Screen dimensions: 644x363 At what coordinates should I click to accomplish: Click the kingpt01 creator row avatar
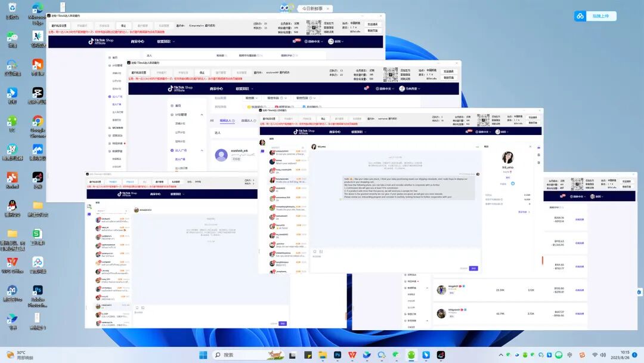click(x=441, y=290)
